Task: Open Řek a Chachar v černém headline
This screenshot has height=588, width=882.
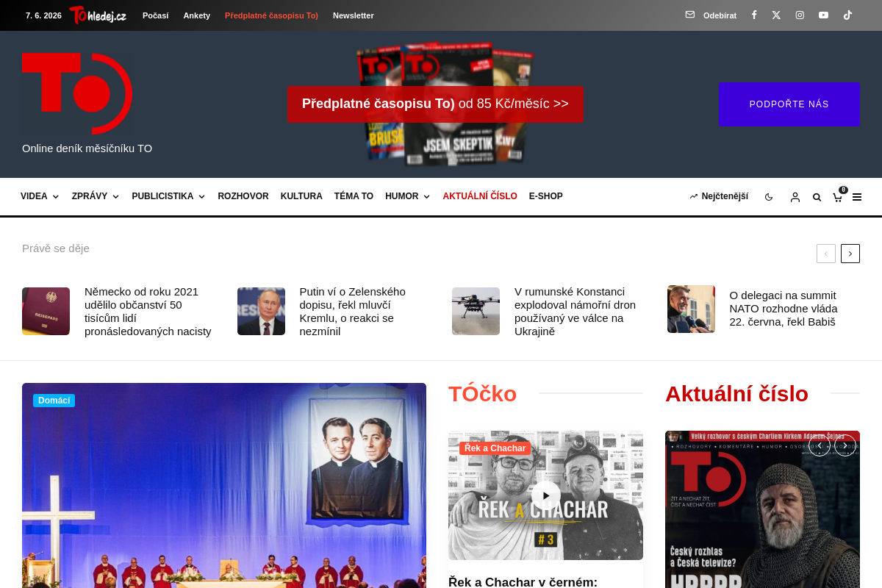Action: [x=523, y=581]
